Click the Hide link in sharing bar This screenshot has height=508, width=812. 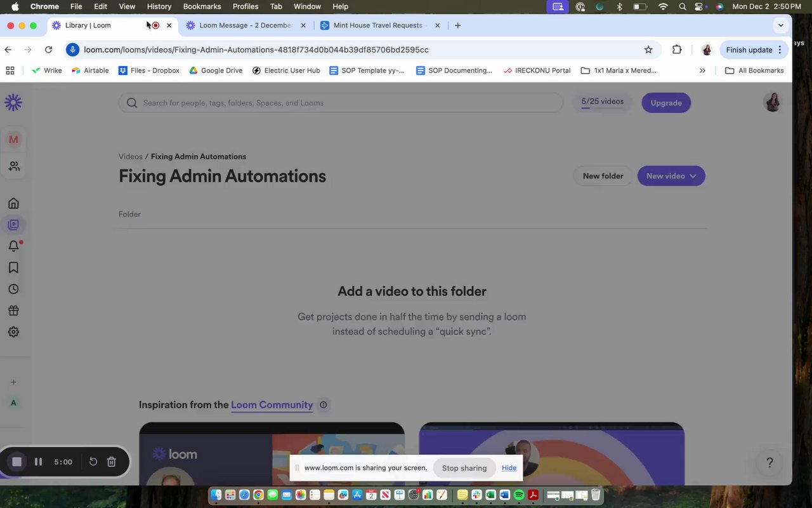(509, 468)
